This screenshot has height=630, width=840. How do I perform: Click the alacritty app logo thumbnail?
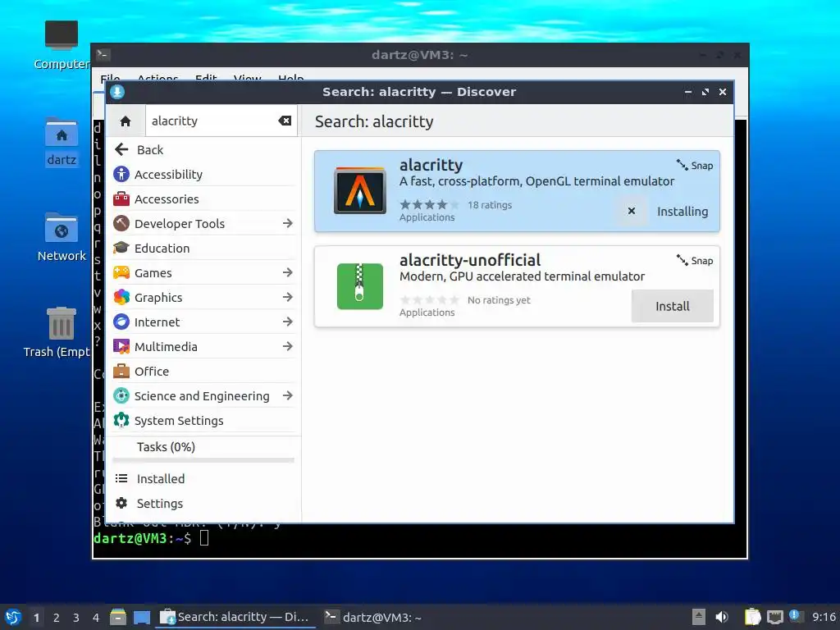[x=360, y=190]
